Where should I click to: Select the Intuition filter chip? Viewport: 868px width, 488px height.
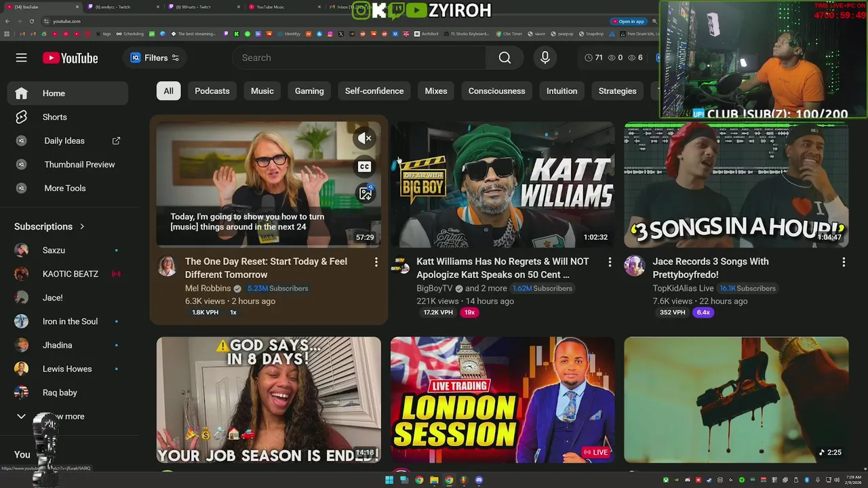pyautogui.click(x=562, y=91)
